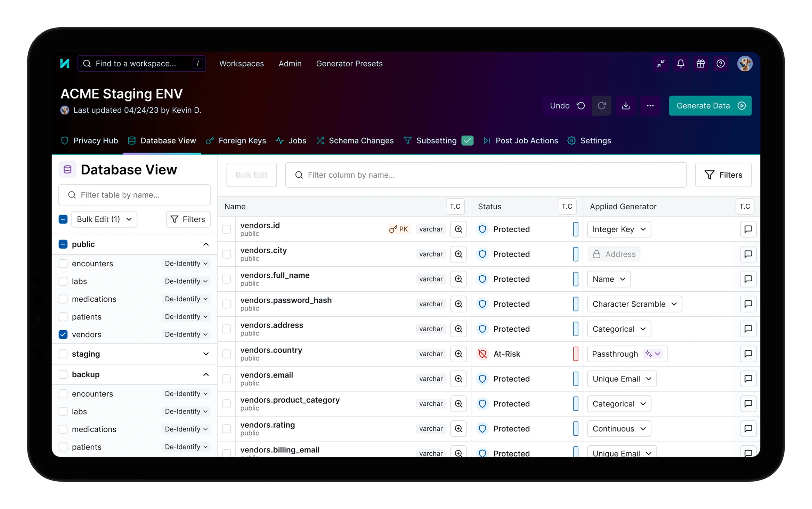Screen dimensions: 812x509
Task: Click magnifier preview icon for vendors.city
Action: pyautogui.click(x=458, y=254)
